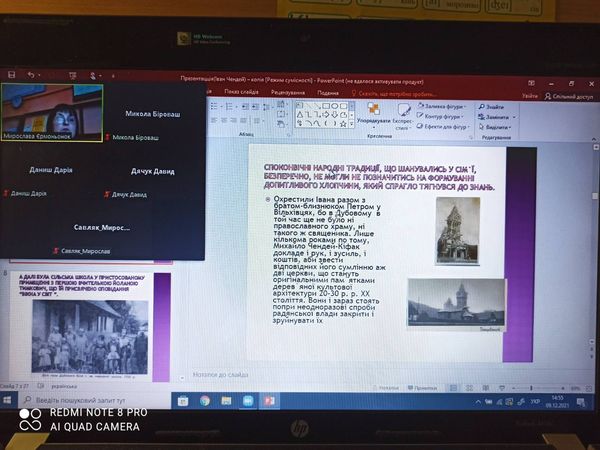Click the align right icon in ribbon
Viewport: 600px width, 450px height.
[233, 121]
